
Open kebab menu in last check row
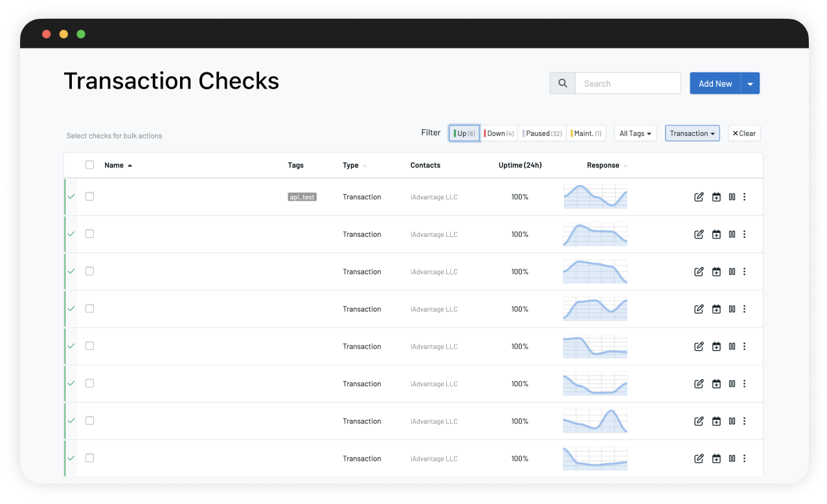tap(744, 459)
